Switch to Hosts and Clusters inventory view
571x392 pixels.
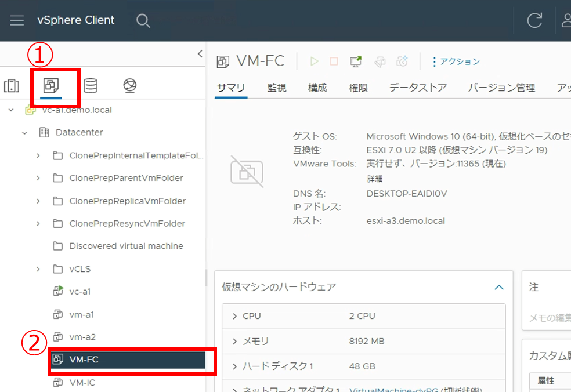coord(12,86)
